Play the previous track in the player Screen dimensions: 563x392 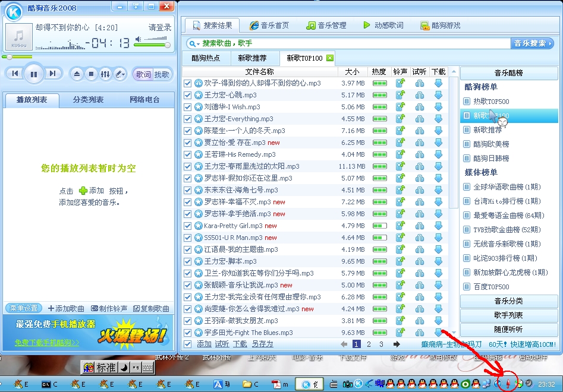click(x=15, y=74)
